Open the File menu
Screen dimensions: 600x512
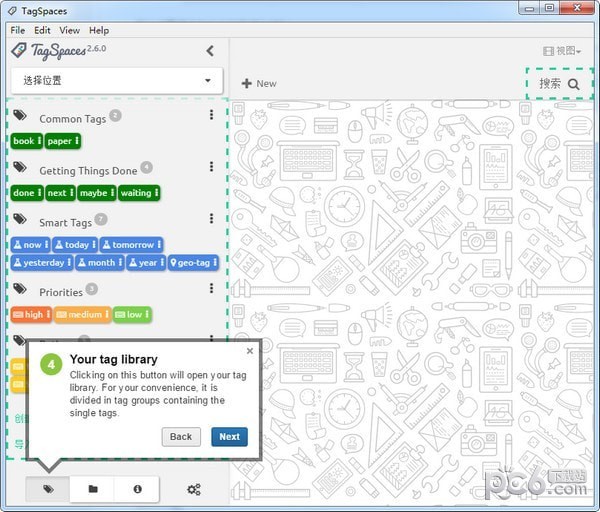pyautogui.click(x=18, y=31)
